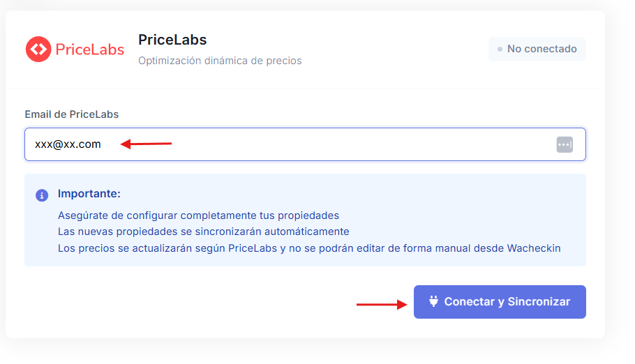The width and height of the screenshot is (635, 364).
Task: Click the No conectado status badge
Action: coord(537,50)
